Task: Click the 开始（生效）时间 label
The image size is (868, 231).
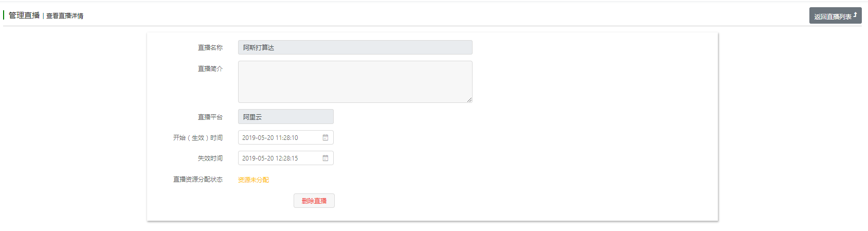Action: [x=198, y=137]
